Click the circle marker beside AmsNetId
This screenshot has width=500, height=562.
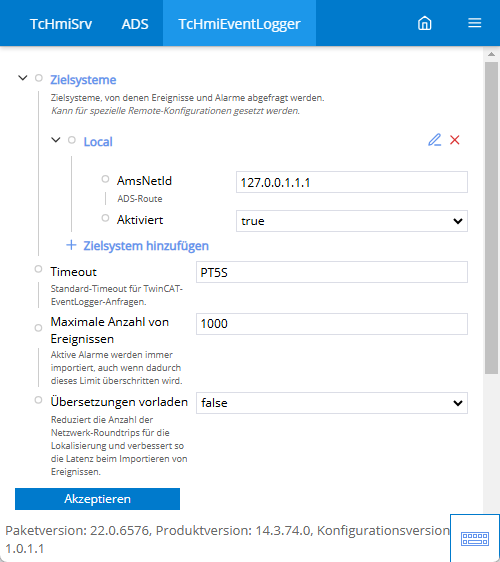click(x=105, y=179)
